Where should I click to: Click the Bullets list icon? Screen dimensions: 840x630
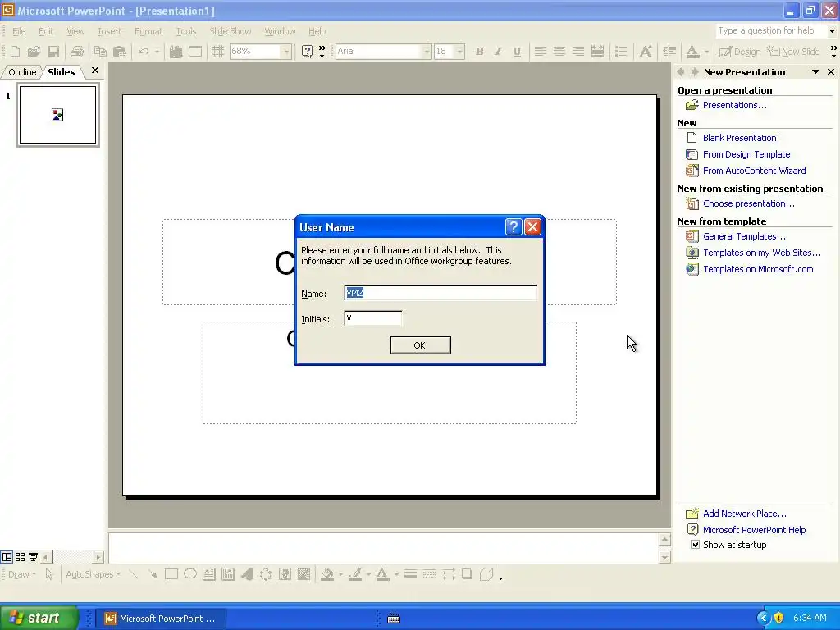pos(621,52)
